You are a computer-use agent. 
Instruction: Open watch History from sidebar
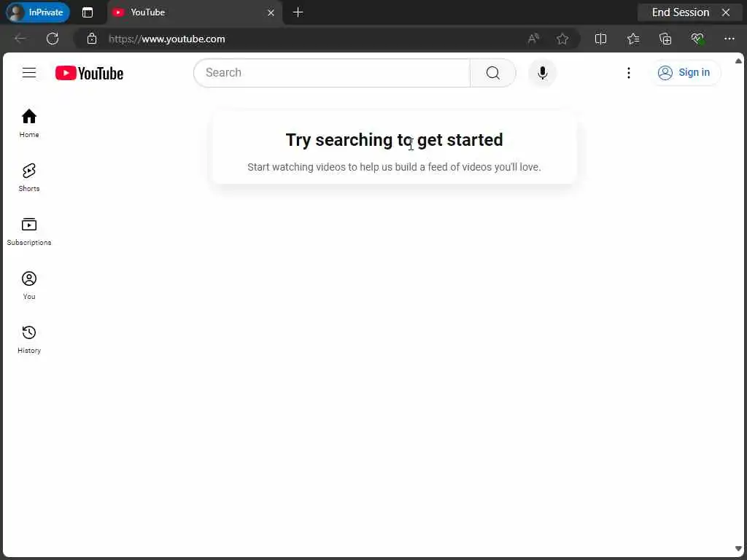(x=29, y=340)
